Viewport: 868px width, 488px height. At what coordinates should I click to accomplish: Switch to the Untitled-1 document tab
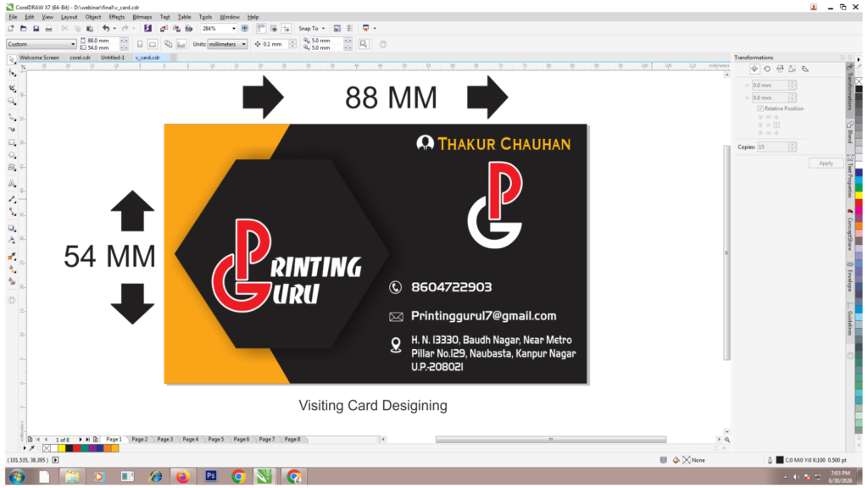click(113, 58)
